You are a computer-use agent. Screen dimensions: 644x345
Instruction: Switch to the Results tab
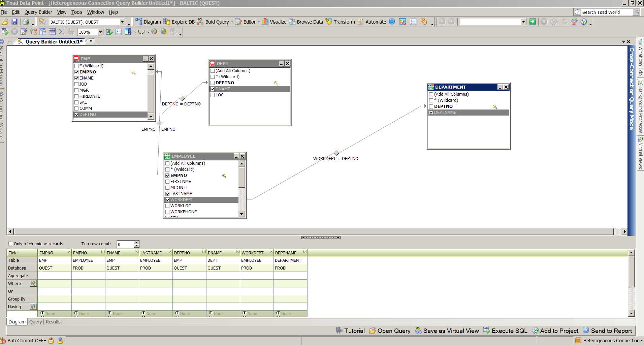tap(53, 322)
